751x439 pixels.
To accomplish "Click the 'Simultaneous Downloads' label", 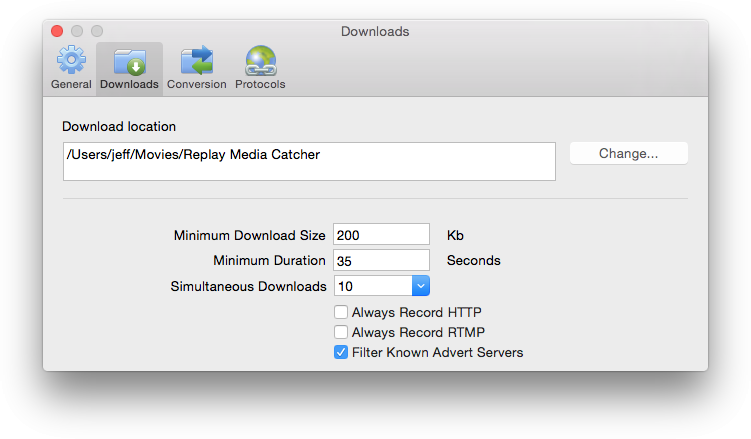I will (x=249, y=286).
